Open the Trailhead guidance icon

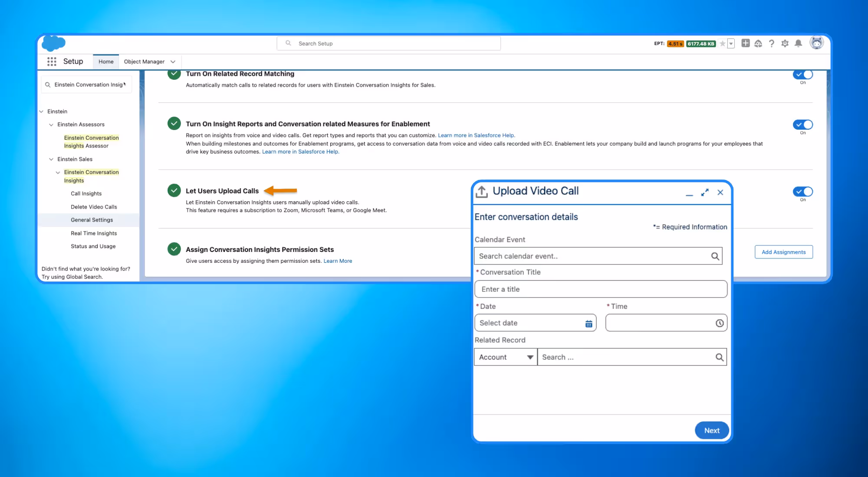click(x=758, y=43)
